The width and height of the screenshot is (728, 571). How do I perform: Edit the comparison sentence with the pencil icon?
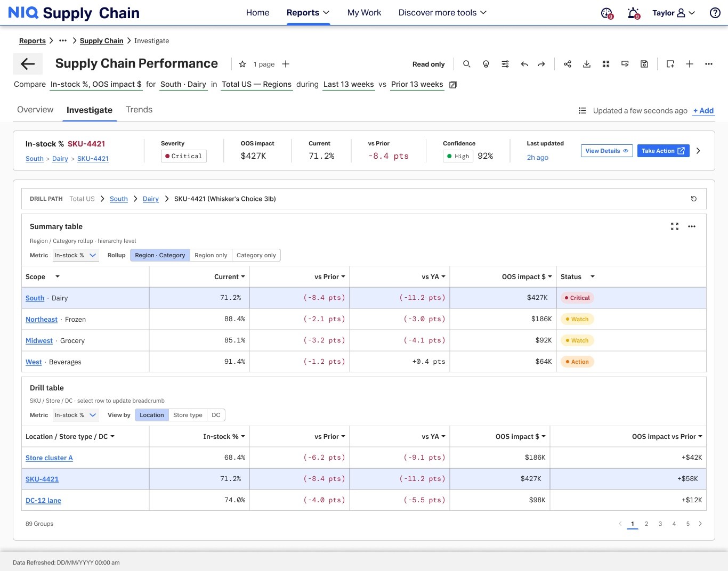[453, 85]
